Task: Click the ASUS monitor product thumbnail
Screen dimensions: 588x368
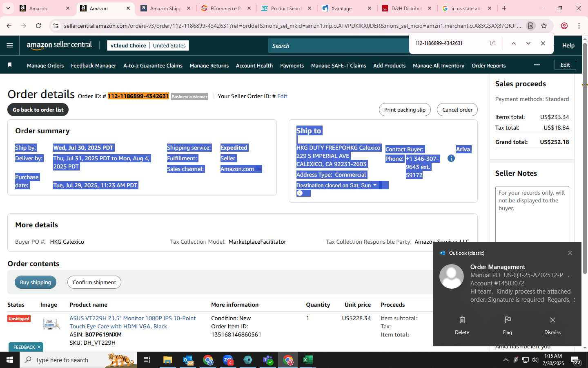Action: [51, 324]
